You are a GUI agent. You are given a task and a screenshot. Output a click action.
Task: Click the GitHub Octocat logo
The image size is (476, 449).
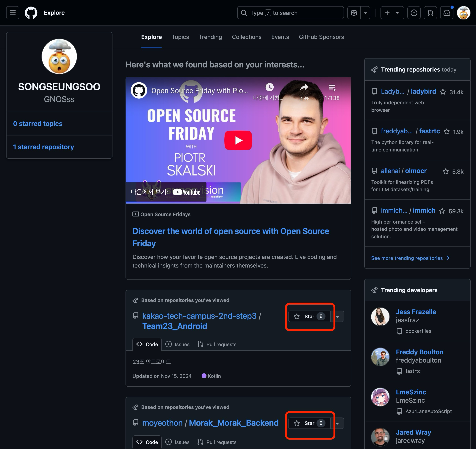tap(31, 13)
